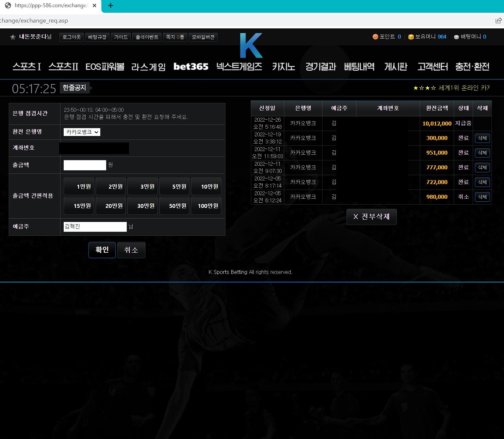The image size is (504, 439).
Task: Open bet365 menu item
Action: point(191,67)
